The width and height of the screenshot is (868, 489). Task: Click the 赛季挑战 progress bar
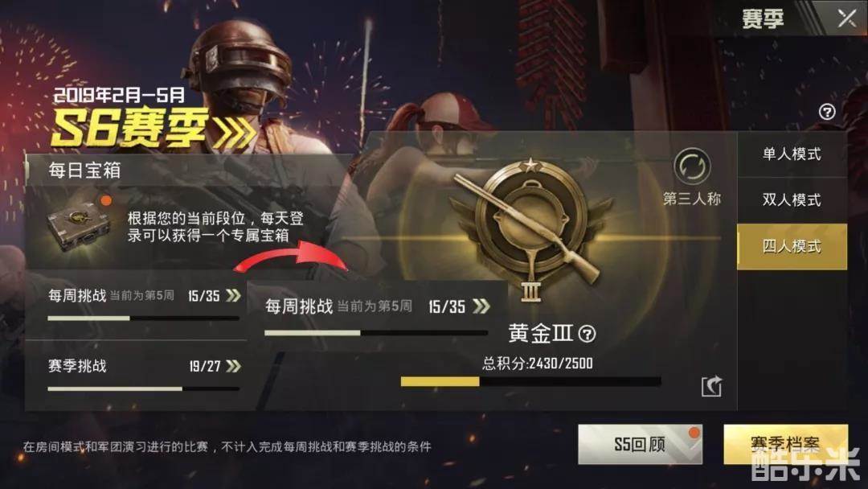(143, 388)
